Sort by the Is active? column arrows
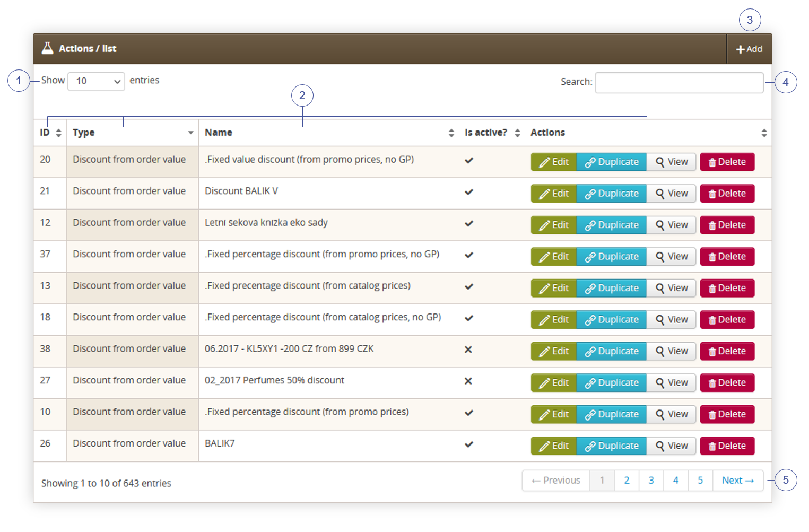Viewport: 809px width, 532px height. click(517, 133)
